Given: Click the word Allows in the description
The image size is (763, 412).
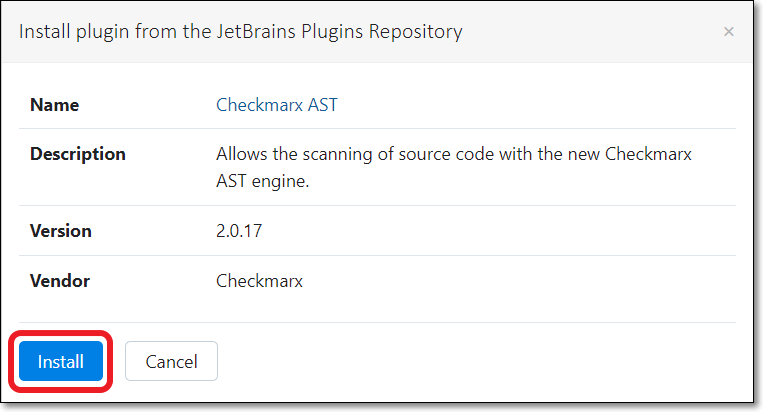Looking at the screenshot, I should [240, 155].
